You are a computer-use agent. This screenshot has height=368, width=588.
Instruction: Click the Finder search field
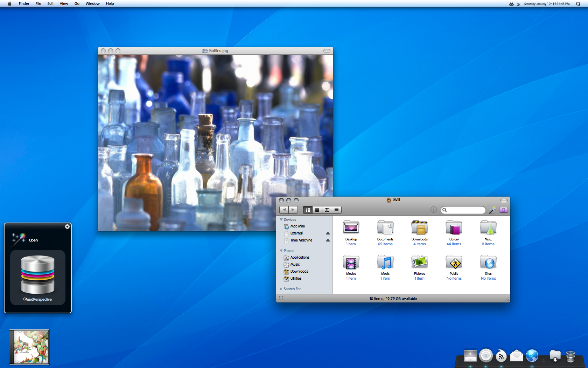pyautogui.click(x=463, y=210)
